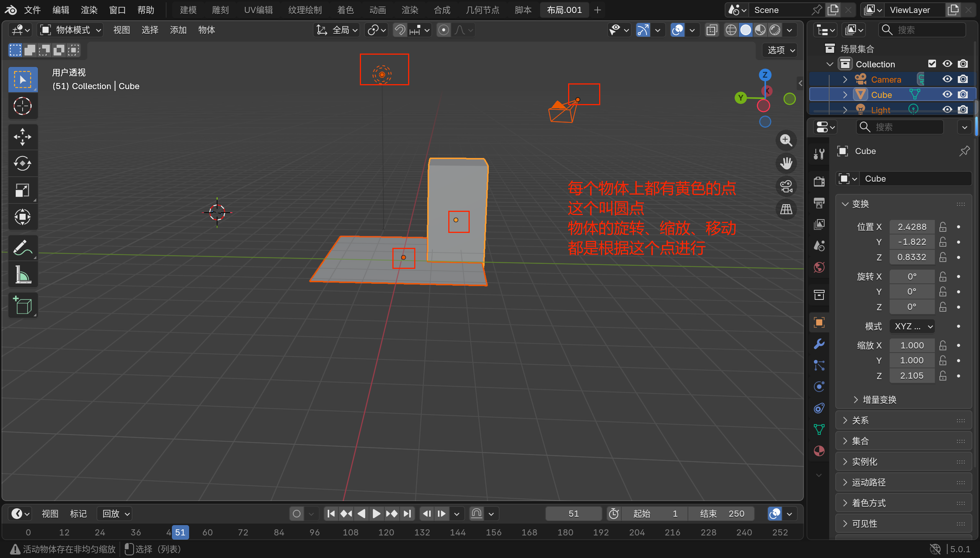The height and width of the screenshot is (558, 980).
Task: Lock the position X value
Action: pos(943,227)
